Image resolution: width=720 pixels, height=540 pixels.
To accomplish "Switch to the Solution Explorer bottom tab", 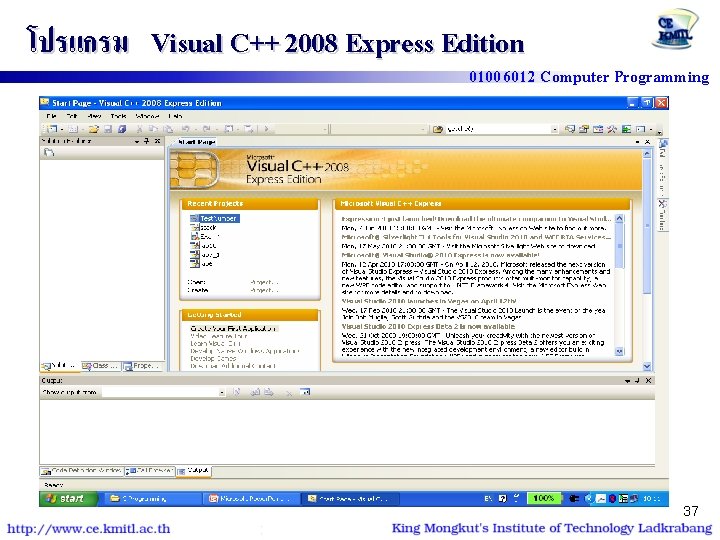I will click(x=60, y=366).
